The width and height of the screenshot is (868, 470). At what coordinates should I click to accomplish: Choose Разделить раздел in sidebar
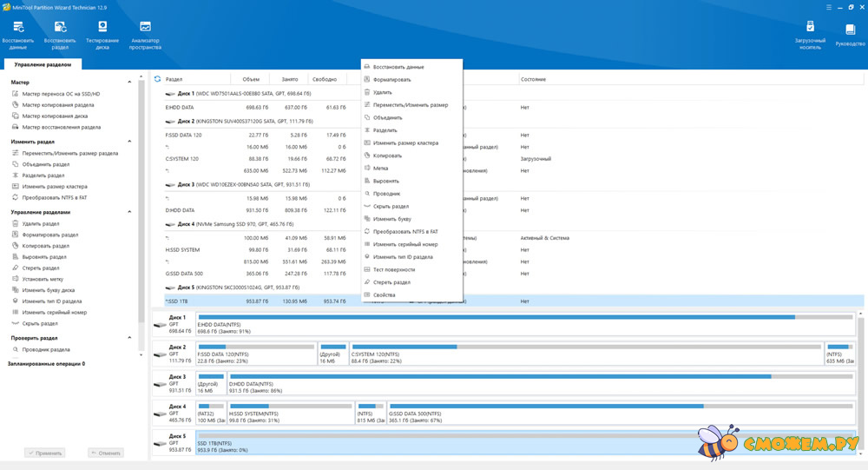pos(43,175)
